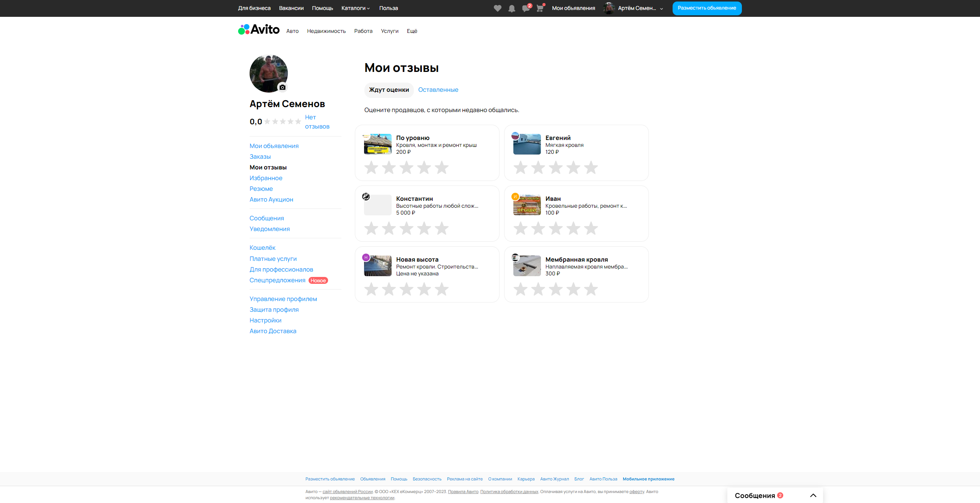Open shopping cart icon
980x503 pixels.
point(540,8)
